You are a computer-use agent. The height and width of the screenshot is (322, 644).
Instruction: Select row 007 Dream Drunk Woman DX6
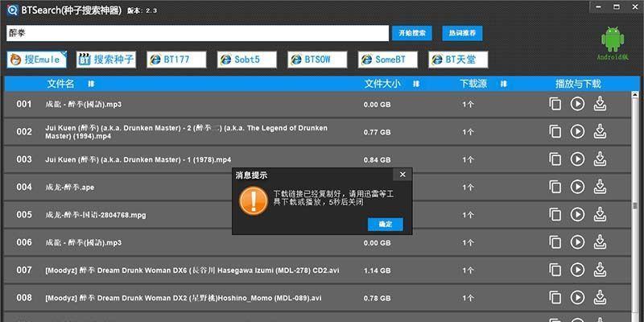192,270
